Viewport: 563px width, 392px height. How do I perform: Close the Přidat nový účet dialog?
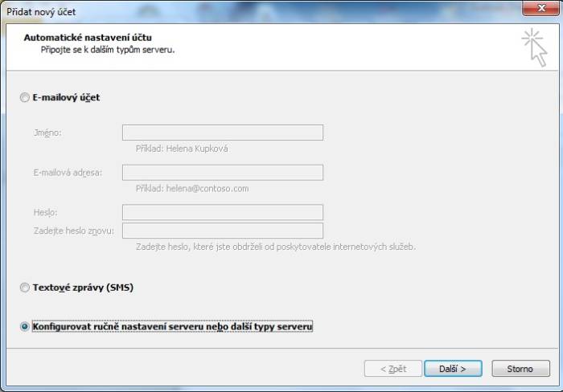[537, 9]
